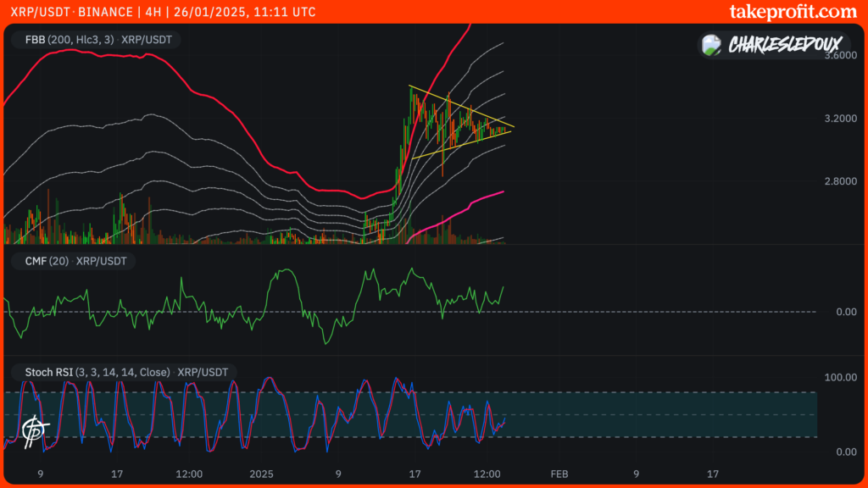
Task: Click the XRP/USDT label beside FBB
Action: pyautogui.click(x=144, y=39)
